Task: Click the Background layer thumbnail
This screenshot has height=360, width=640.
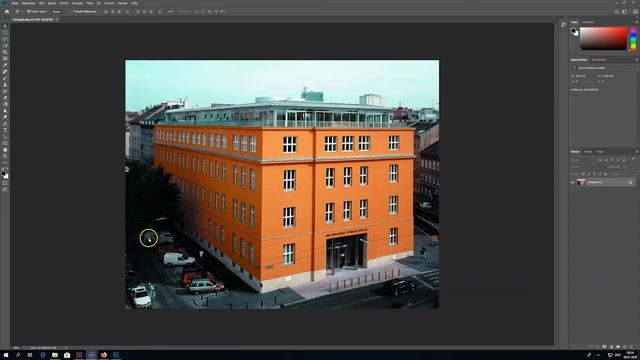Action: pos(581,182)
